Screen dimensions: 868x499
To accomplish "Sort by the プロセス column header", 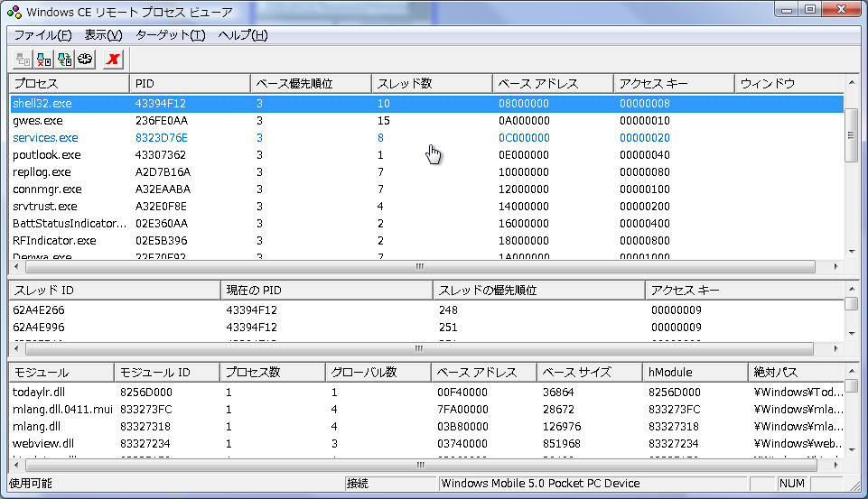I will 70,84.
